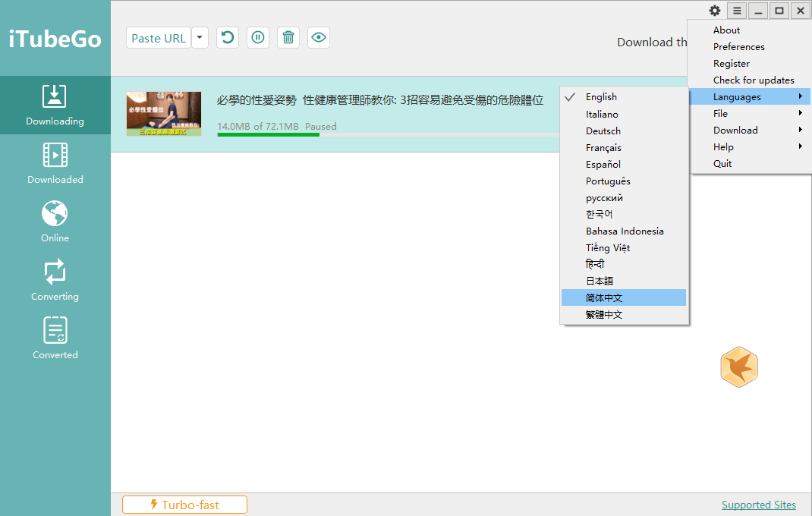Viewport: 812px width, 516px height.
Task: Toggle the eye private mode icon
Action: 319,38
